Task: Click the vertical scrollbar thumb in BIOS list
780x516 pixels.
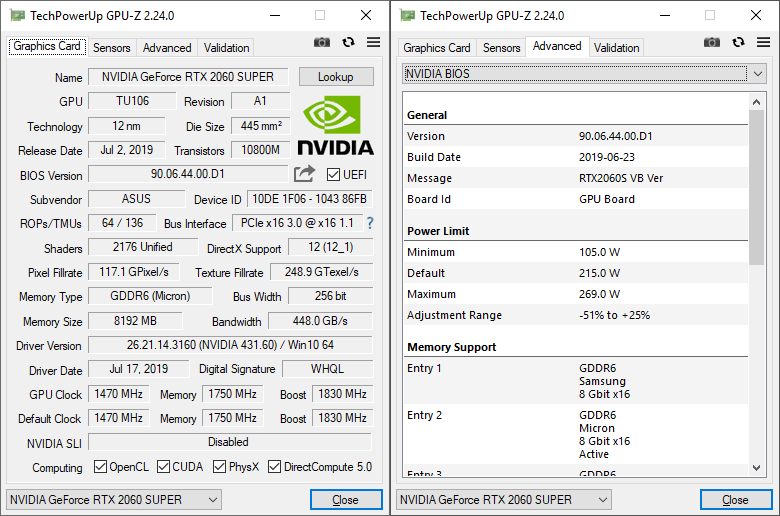Action: (757, 188)
